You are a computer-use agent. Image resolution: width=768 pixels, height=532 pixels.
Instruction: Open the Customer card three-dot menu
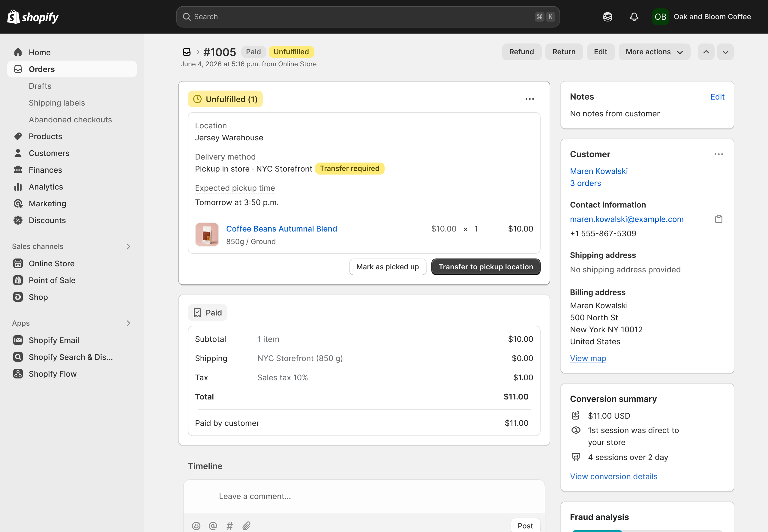click(x=718, y=154)
